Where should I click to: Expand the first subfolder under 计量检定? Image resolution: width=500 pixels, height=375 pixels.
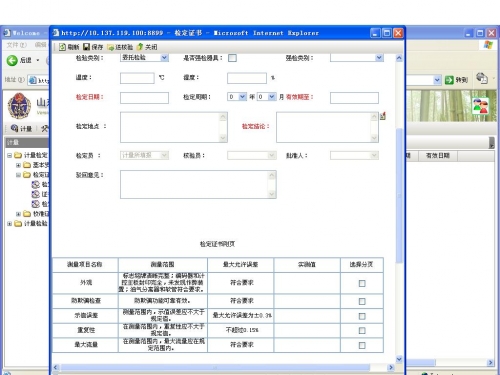[x=18, y=165]
